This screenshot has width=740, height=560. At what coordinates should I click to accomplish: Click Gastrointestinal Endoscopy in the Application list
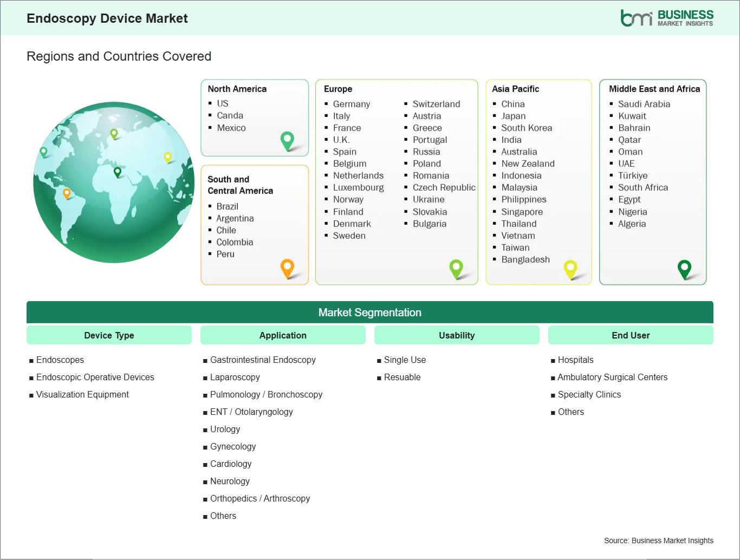point(263,360)
